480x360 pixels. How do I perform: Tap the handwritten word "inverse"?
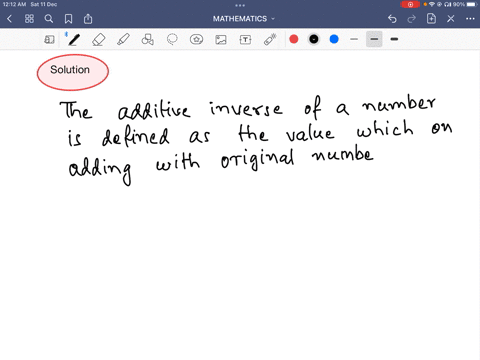(x=246, y=108)
